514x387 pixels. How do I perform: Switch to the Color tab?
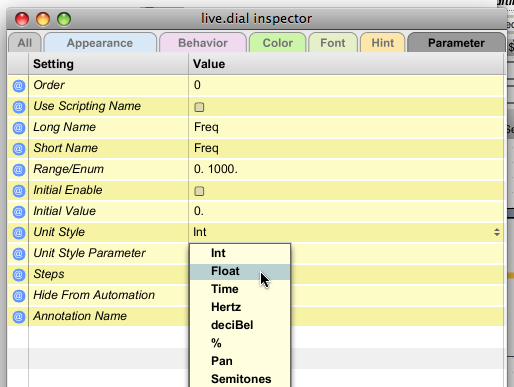278,43
